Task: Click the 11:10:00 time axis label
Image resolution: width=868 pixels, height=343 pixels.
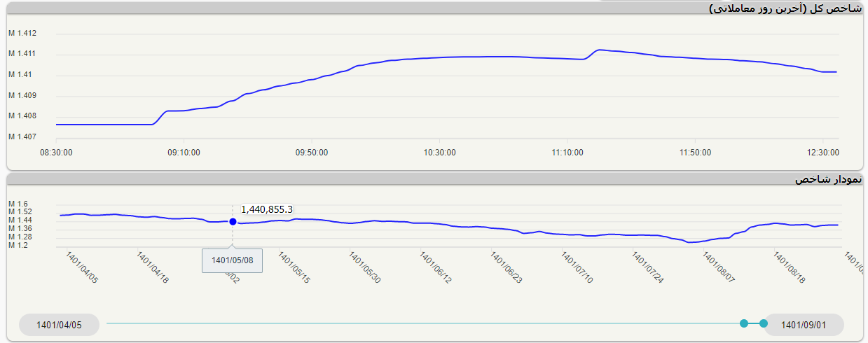Action: (567, 153)
